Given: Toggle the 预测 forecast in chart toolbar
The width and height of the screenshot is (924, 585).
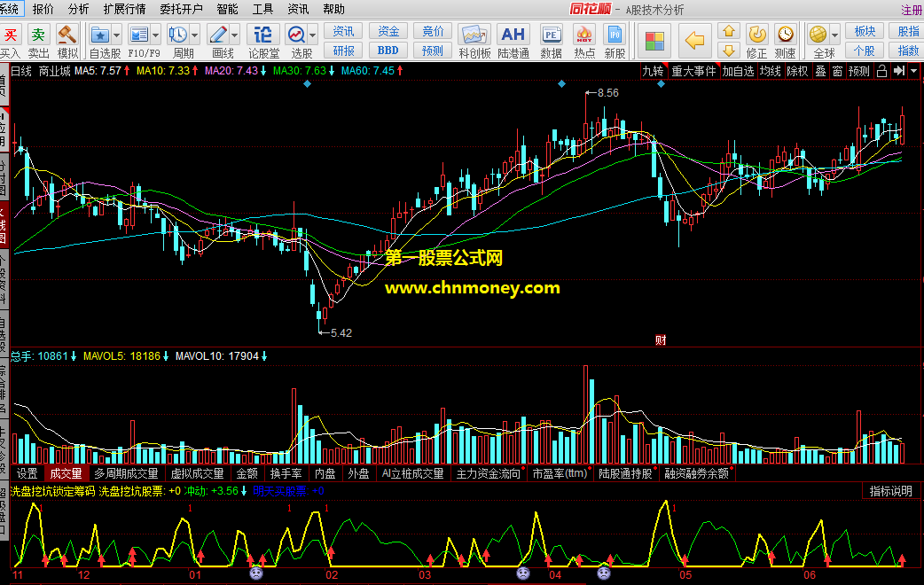Looking at the screenshot, I should pos(859,71).
